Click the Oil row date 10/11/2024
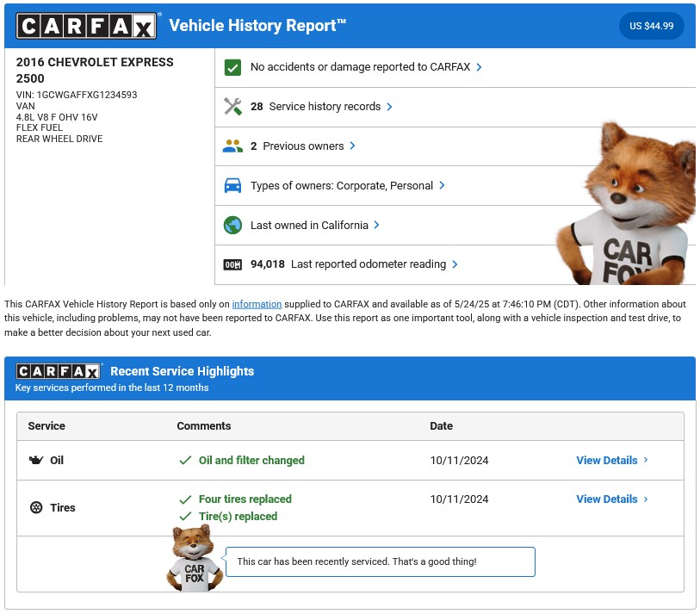Image resolution: width=700 pixels, height=614 pixels. pos(460,461)
